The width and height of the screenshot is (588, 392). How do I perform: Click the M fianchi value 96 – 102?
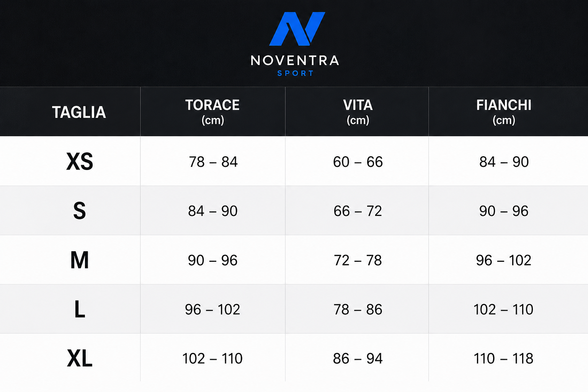tap(503, 260)
